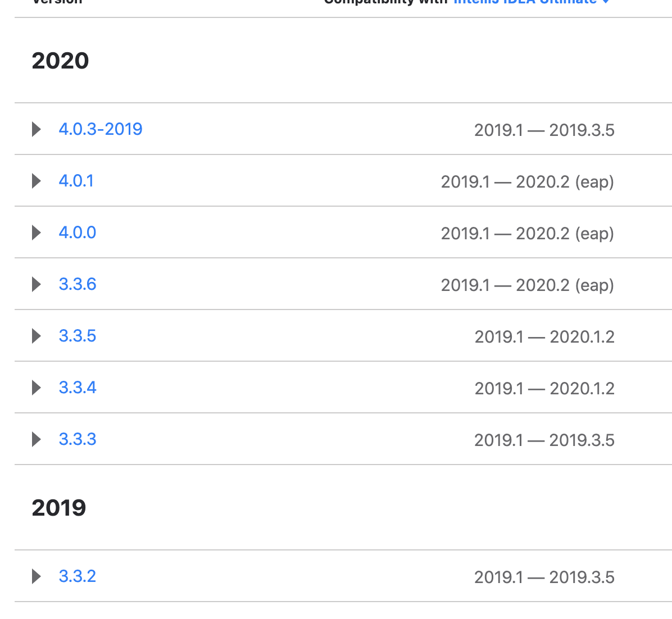Expand the 4.0.1 version row
The height and width of the screenshot is (619, 672).
click(x=36, y=181)
